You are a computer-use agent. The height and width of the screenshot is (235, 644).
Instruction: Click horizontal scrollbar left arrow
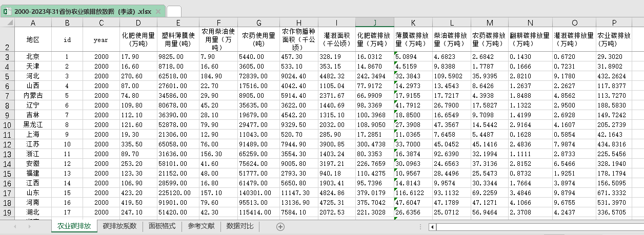coord(433,227)
